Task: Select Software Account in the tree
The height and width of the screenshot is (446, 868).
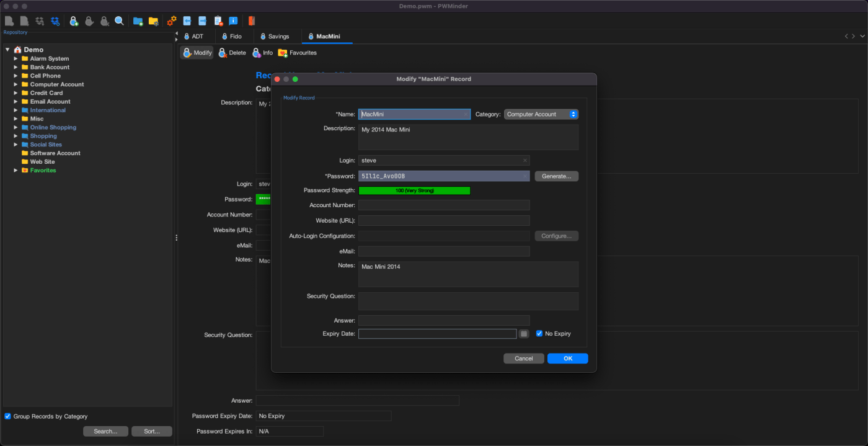Action: pyautogui.click(x=55, y=153)
